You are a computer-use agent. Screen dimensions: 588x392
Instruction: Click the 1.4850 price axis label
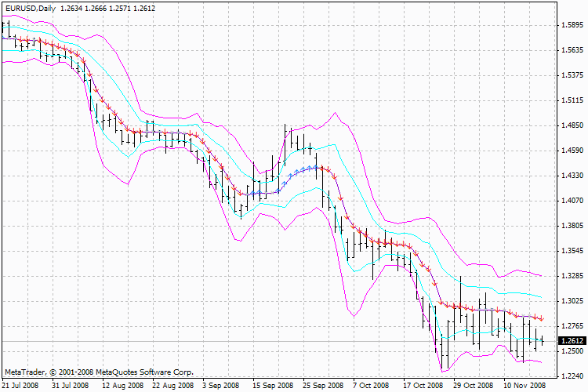572,125
